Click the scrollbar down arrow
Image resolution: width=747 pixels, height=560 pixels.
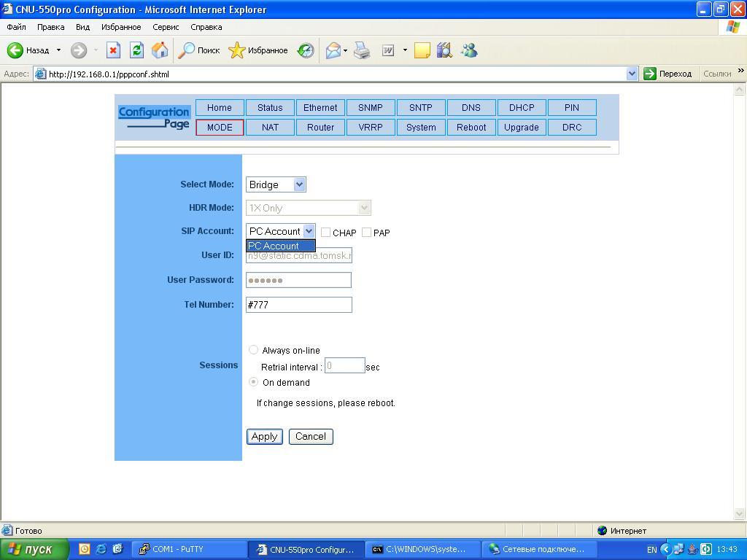pos(740,514)
